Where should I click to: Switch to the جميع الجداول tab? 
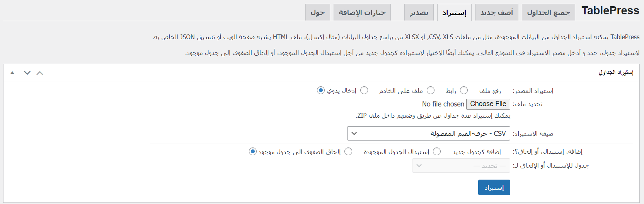tap(548, 13)
